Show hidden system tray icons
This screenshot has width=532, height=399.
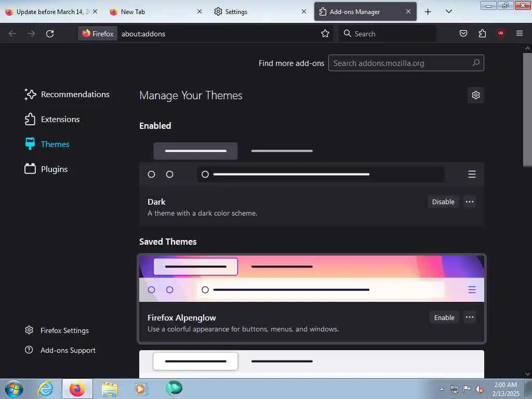click(x=442, y=389)
